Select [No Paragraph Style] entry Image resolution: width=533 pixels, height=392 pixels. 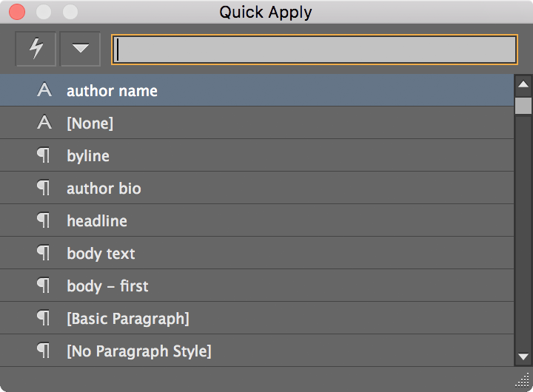tap(139, 351)
